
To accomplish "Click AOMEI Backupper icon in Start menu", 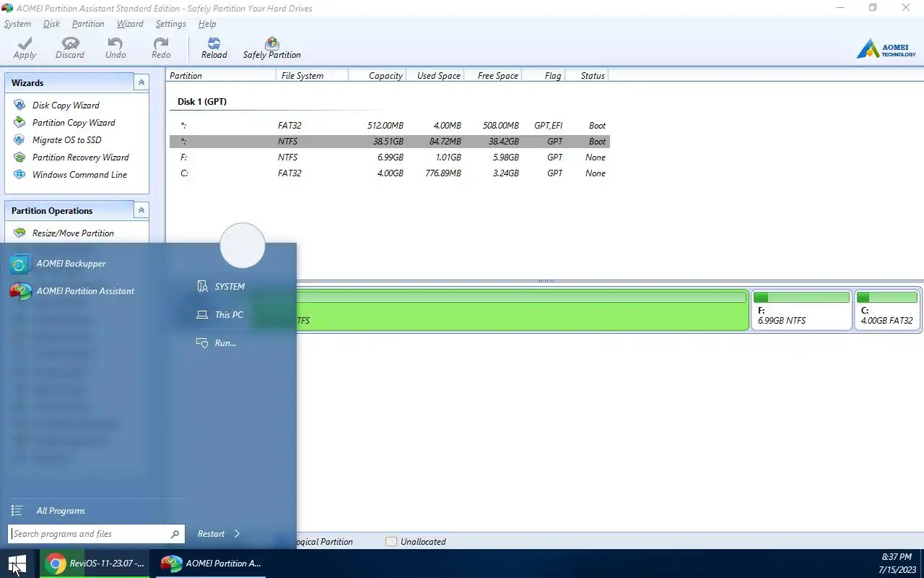I will click(x=20, y=264).
